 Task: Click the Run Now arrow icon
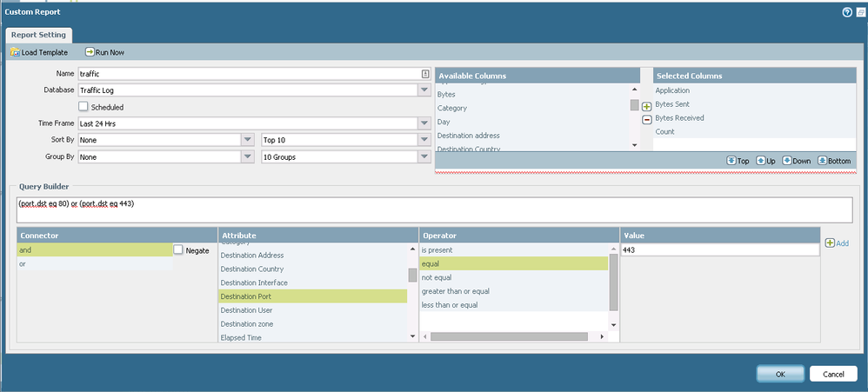click(x=90, y=52)
